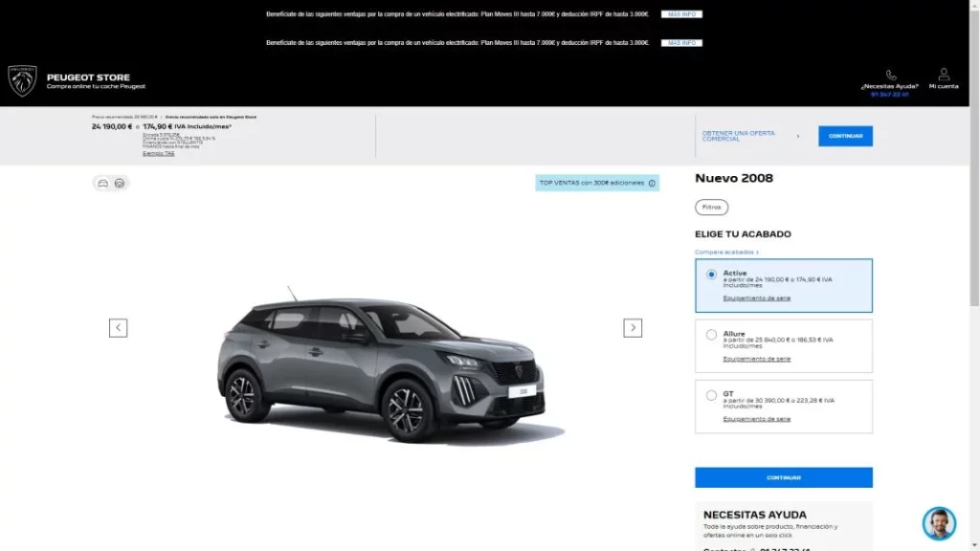Viewport: 980px width, 551px height.
Task: Click the 24 190,00 € price text
Action: [x=112, y=126]
